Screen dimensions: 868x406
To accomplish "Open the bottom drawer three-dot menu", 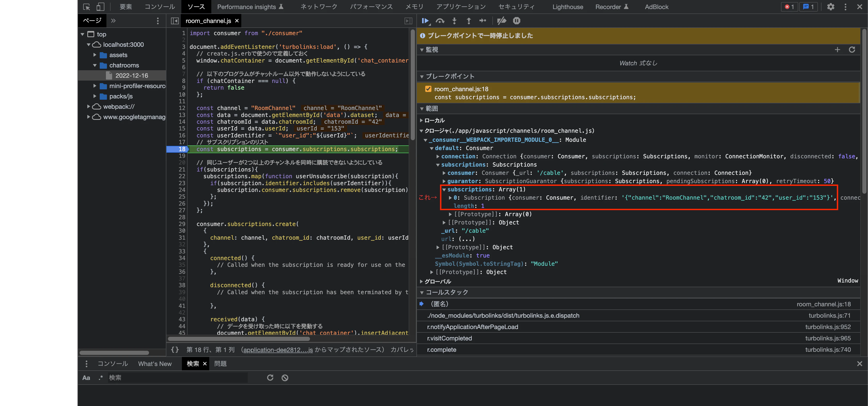I will coord(87,364).
